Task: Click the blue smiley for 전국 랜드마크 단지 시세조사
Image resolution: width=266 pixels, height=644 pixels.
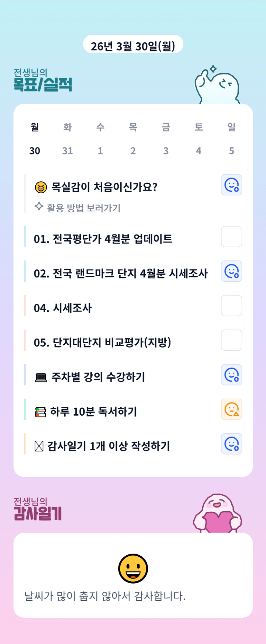Action: tap(231, 271)
